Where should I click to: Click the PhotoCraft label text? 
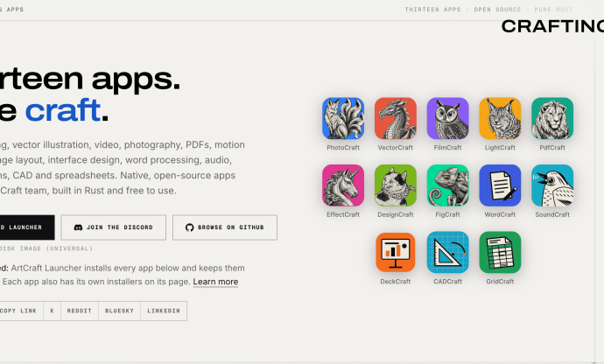(343, 148)
